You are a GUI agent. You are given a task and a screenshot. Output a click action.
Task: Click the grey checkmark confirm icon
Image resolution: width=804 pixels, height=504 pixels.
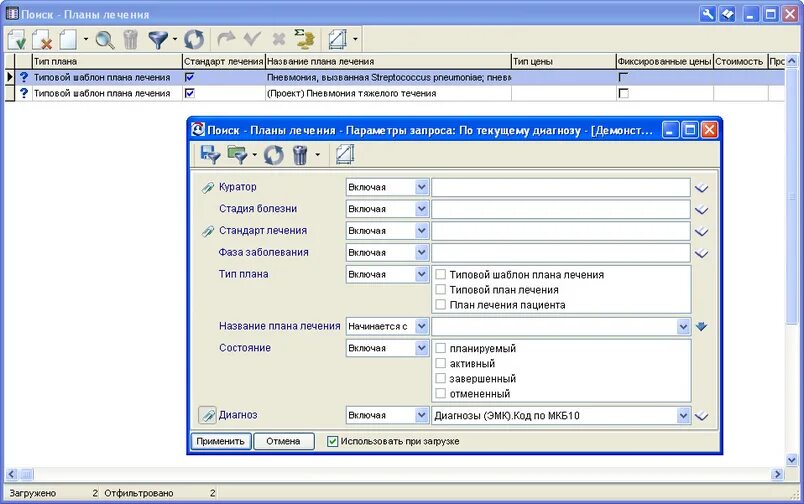[252, 38]
